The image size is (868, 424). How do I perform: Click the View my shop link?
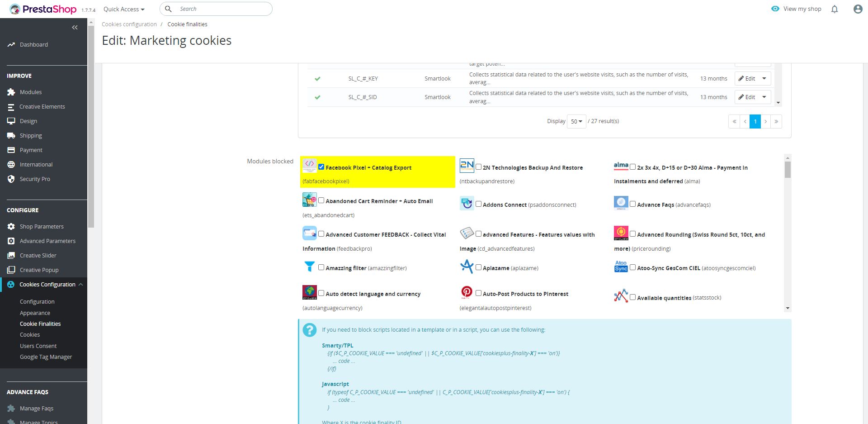click(x=796, y=9)
